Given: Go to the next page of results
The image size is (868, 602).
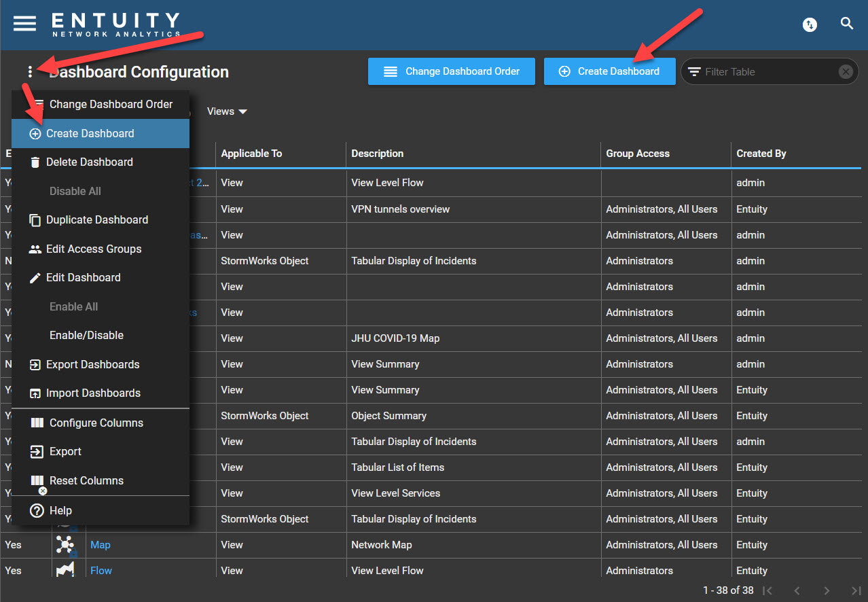Looking at the screenshot, I should [x=827, y=590].
